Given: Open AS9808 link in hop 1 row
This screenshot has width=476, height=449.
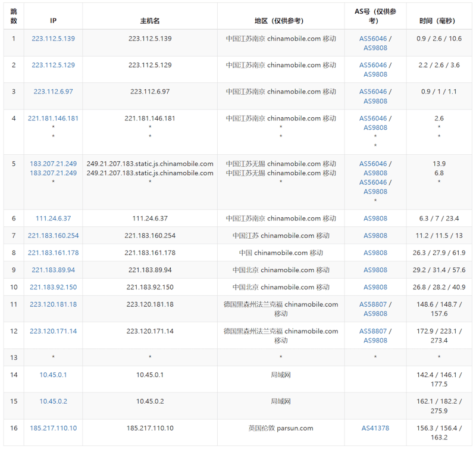Looking at the screenshot, I should click(375, 48).
